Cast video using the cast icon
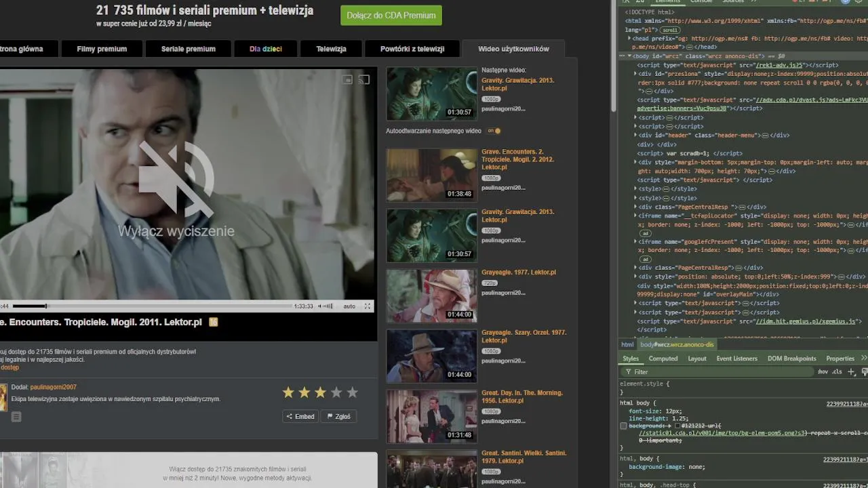This screenshot has width=868, height=488. (x=364, y=79)
